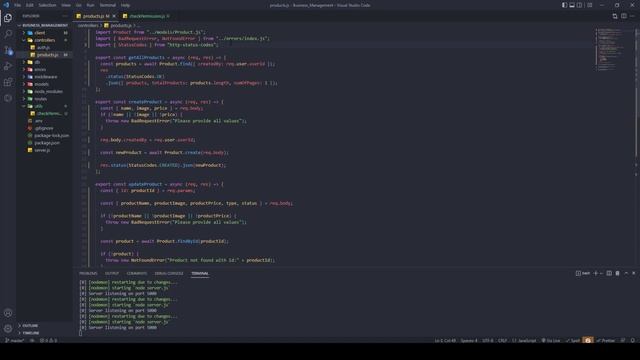Split the editor to the right

coord(624,16)
